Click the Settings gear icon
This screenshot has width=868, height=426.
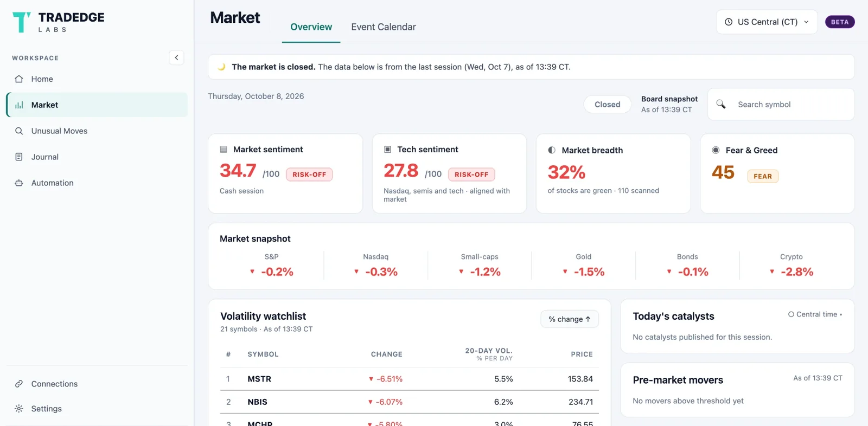(x=19, y=409)
